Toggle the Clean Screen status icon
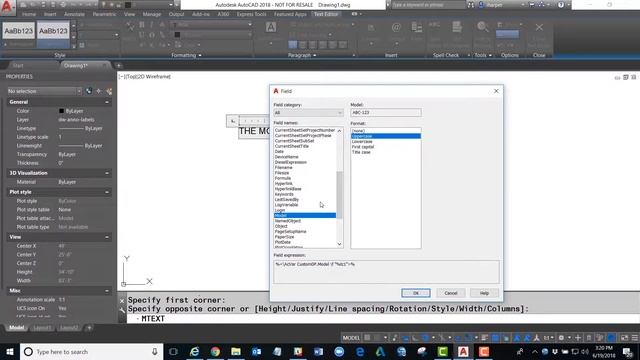640x360 pixels. click(x=624, y=338)
